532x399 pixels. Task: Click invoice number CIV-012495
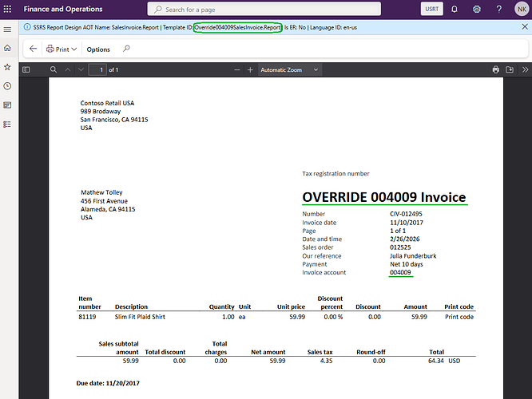click(x=406, y=214)
